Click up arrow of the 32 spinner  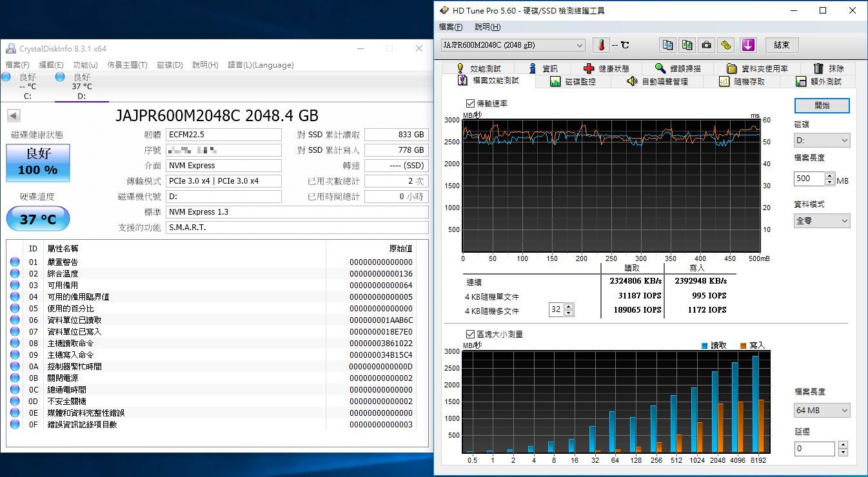tap(568, 307)
